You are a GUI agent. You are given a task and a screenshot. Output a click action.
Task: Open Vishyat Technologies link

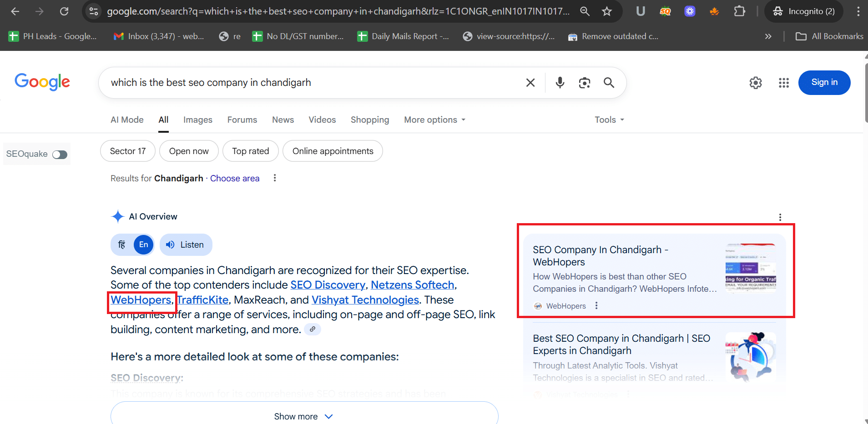(365, 300)
